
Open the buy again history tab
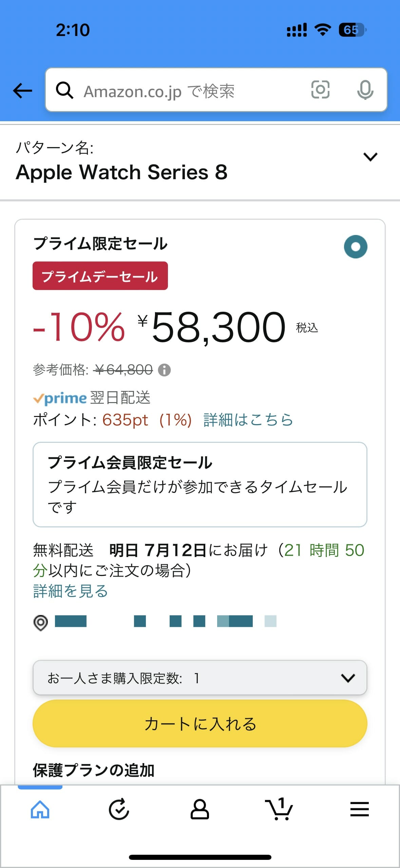click(119, 810)
